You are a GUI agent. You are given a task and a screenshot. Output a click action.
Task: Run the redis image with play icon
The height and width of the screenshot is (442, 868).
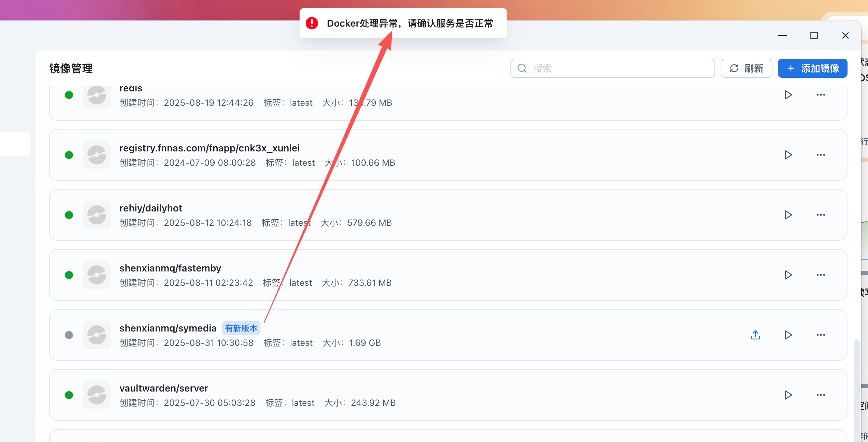click(x=788, y=95)
